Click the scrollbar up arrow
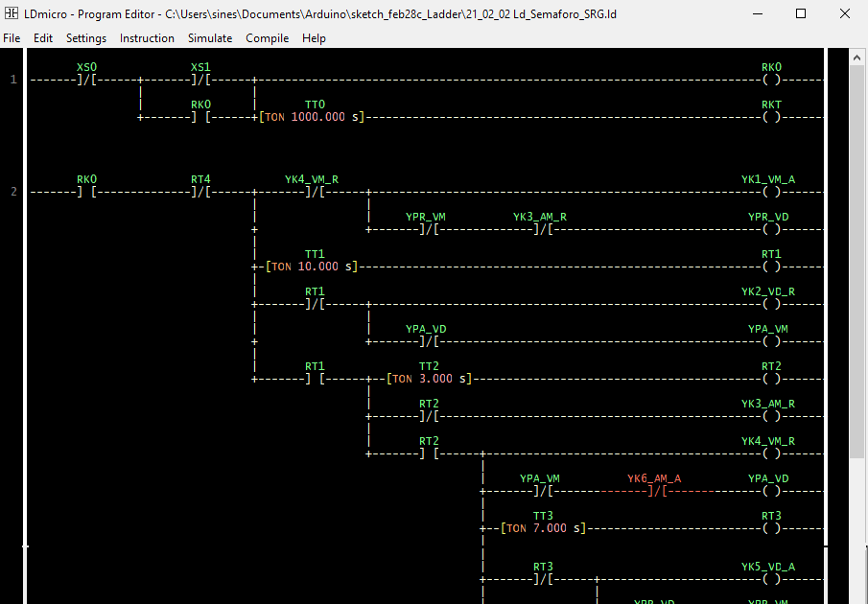Screen dimensions: 868x604 pos(857,56)
